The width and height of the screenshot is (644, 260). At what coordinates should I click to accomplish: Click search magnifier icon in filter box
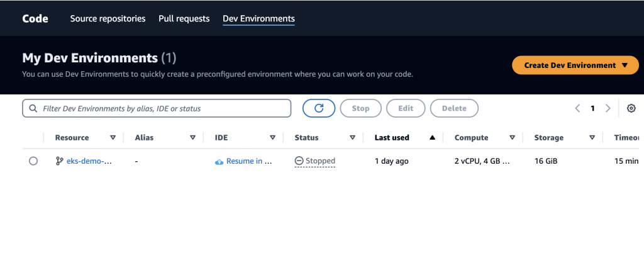[33, 109]
